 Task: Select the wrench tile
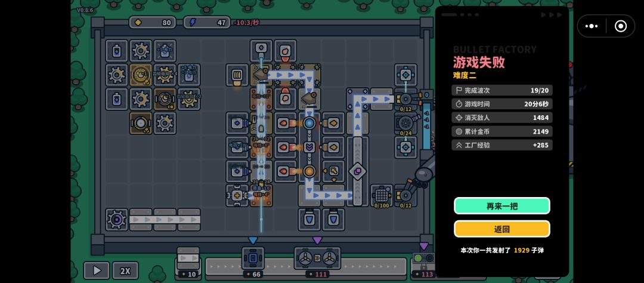coord(333,171)
